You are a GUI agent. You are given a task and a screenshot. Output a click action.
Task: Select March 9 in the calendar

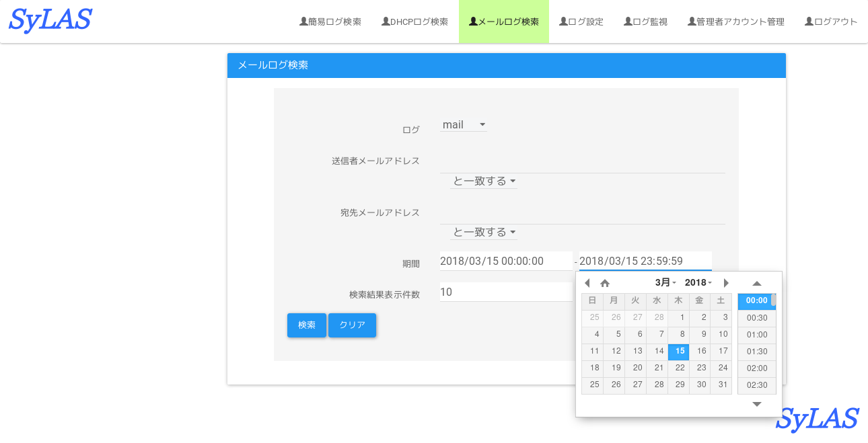tap(700, 334)
